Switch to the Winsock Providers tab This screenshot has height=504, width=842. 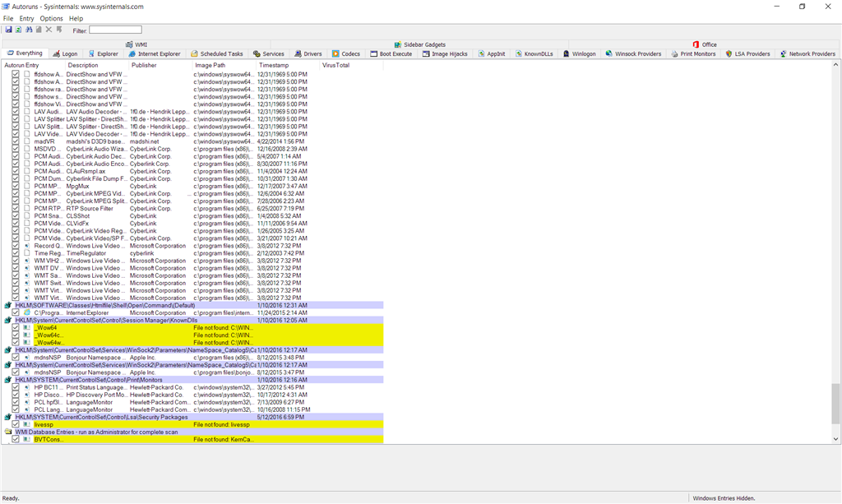point(633,53)
